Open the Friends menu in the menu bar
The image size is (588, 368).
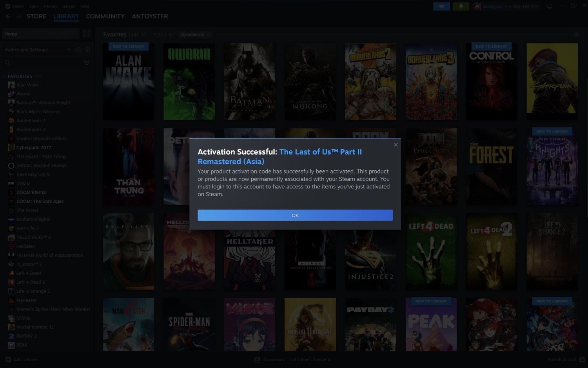50,6
